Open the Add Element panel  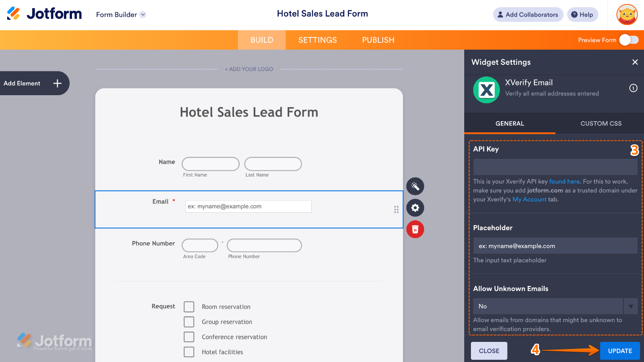[34, 83]
